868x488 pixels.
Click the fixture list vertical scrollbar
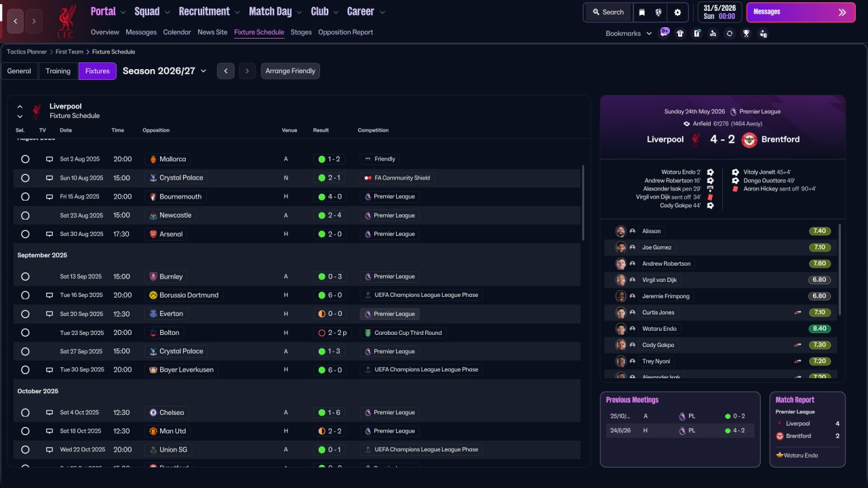(x=583, y=203)
